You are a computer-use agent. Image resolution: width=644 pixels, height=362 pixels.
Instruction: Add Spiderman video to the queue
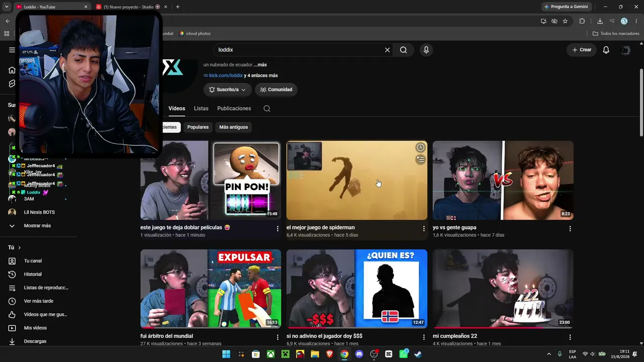[420, 159]
